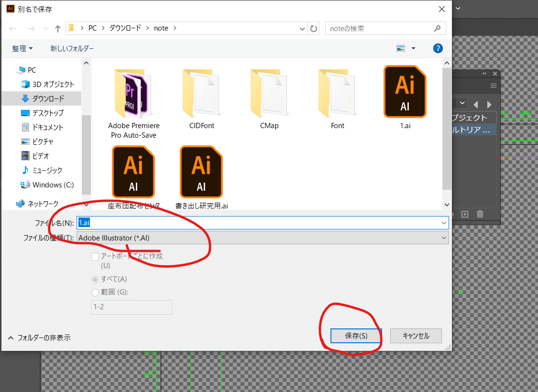Click the file list scroll up arrow

(x=447, y=63)
